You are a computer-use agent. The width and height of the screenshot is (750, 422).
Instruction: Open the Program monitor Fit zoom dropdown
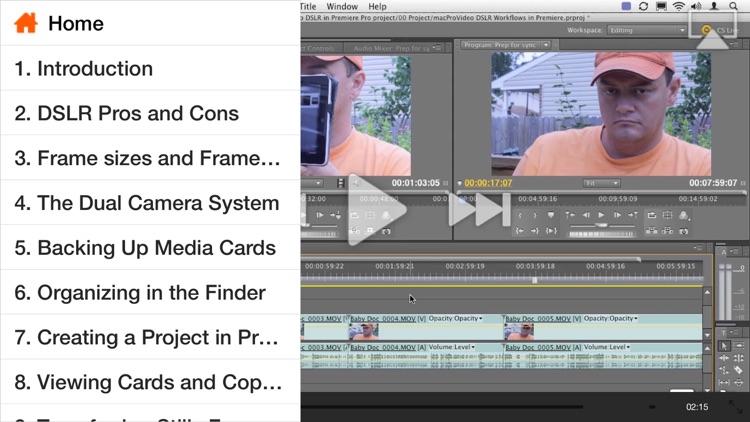[x=601, y=183]
